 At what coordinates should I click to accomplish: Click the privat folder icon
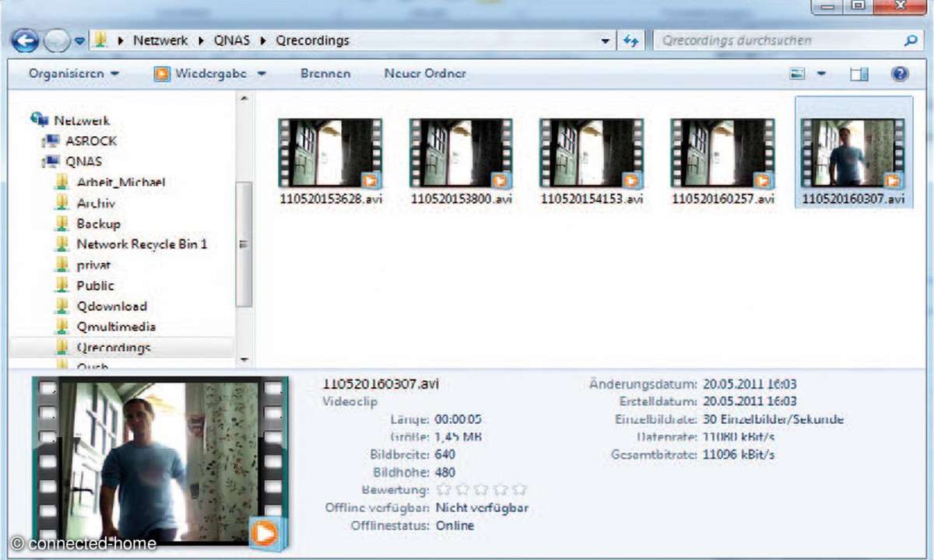[x=63, y=264]
